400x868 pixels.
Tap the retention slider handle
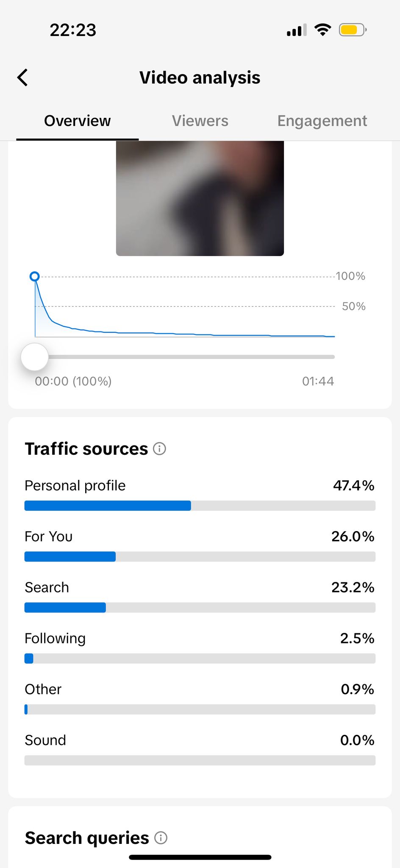point(35,357)
